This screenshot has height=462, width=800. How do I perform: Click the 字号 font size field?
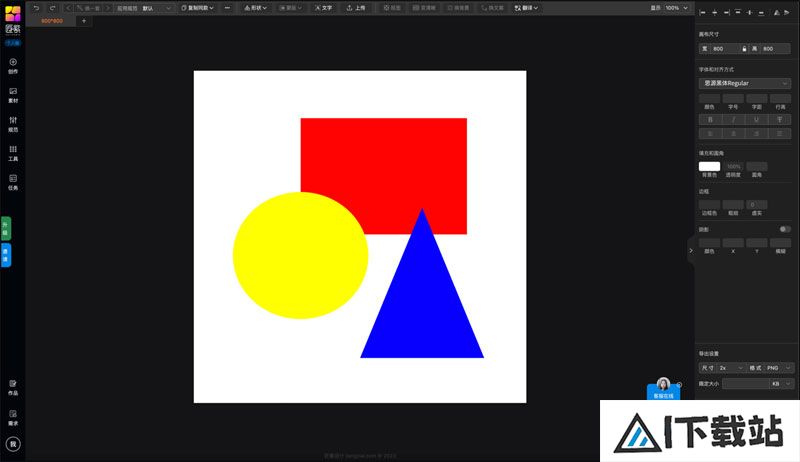pyautogui.click(x=733, y=98)
